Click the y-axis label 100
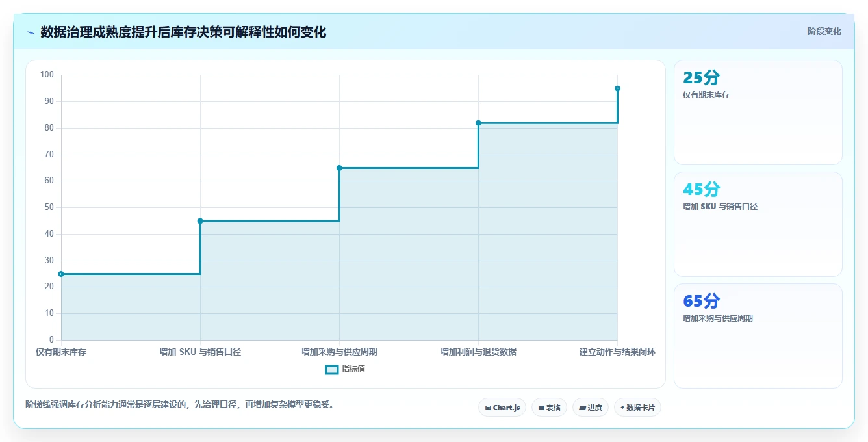The height and width of the screenshot is (442, 868). (47, 75)
